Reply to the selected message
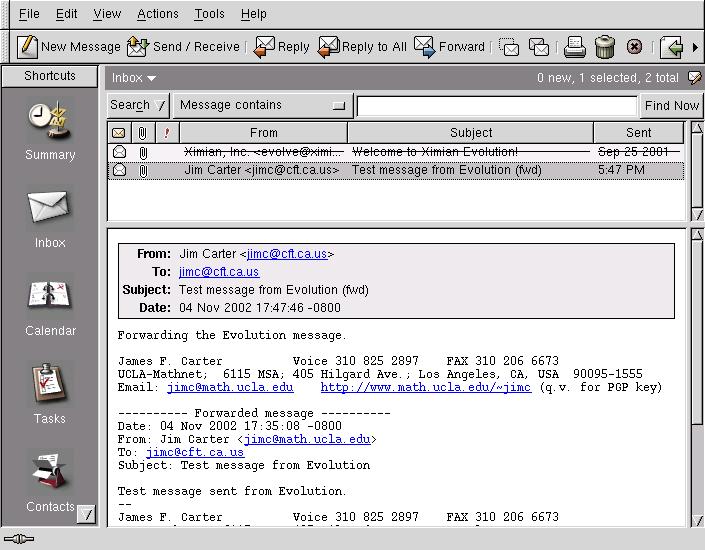The height and width of the screenshot is (550, 705). click(x=281, y=46)
